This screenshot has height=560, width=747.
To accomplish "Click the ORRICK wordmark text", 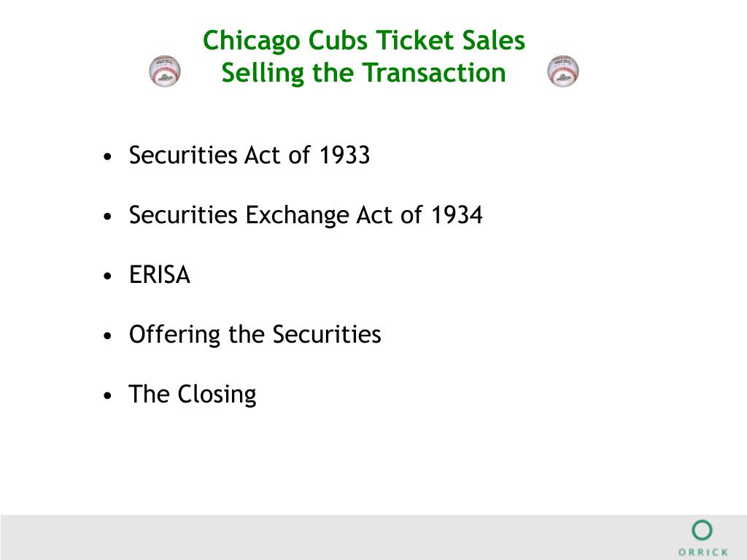I will 703,553.
